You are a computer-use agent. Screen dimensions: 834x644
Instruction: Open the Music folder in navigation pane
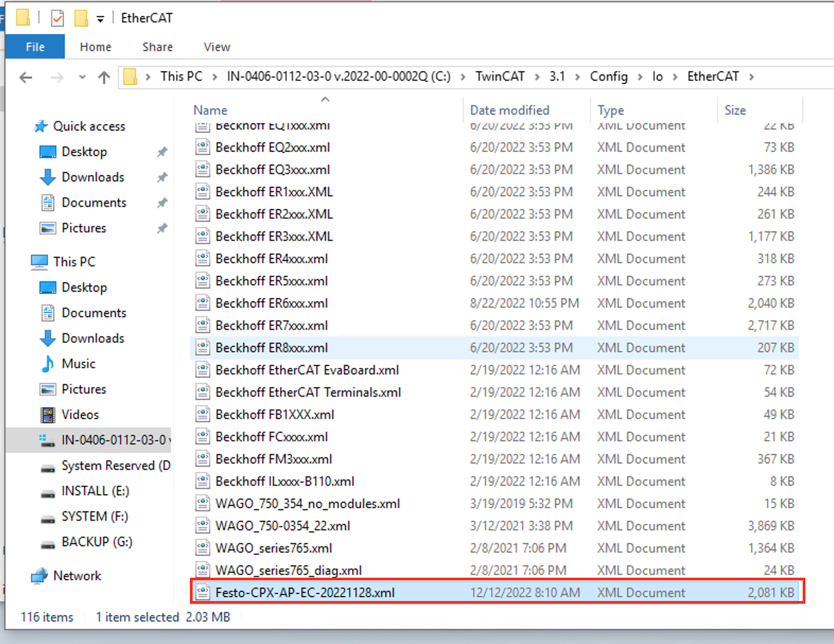point(79,363)
